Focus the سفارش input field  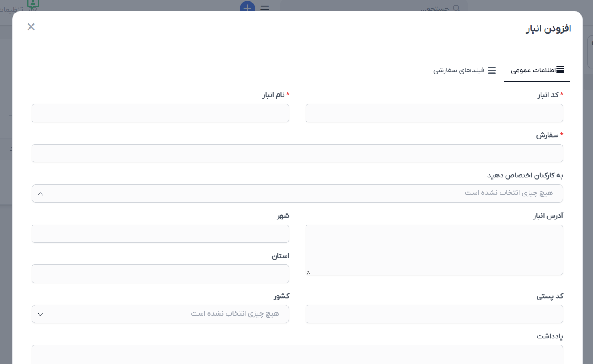point(297,153)
